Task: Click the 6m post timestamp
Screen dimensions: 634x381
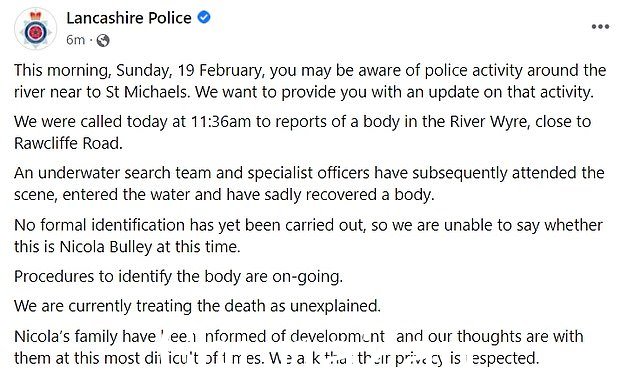Action: coord(76,40)
